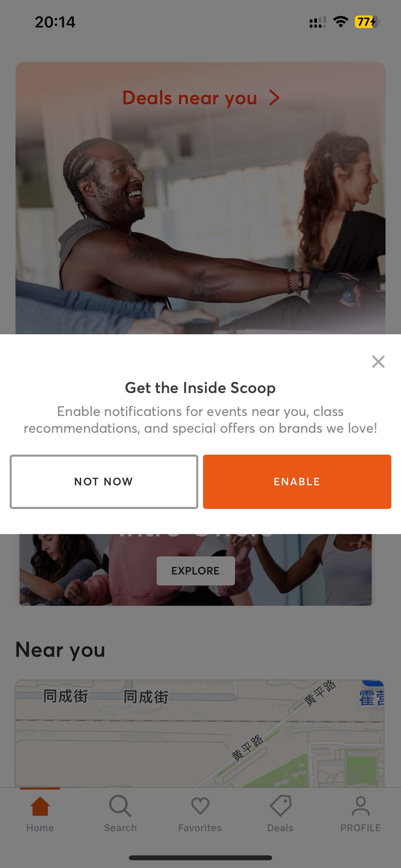The height and width of the screenshot is (868, 401).
Task: Open the PROFILE person icon
Action: coord(361,806)
